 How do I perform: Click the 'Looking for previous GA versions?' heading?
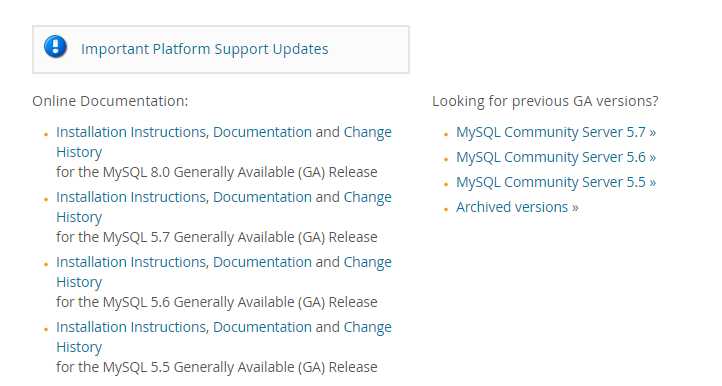click(545, 101)
